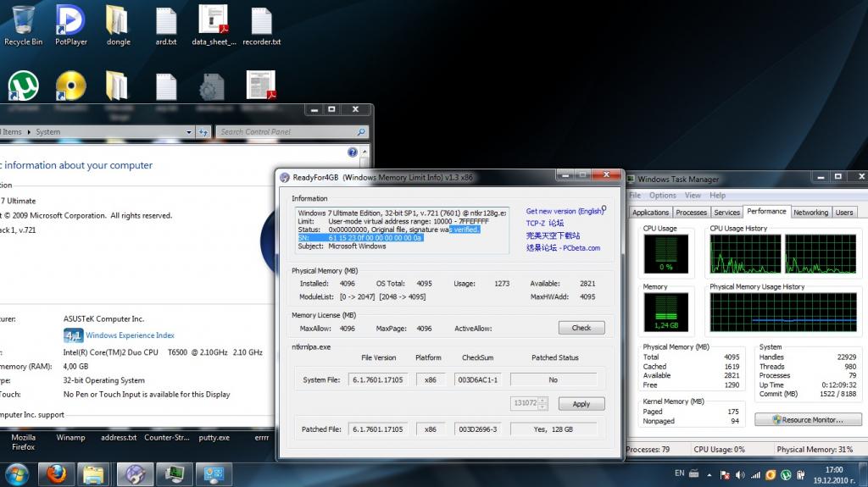Open the Options menu in Task Manager
The height and width of the screenshot is (487, 868).
coord(664,196)
